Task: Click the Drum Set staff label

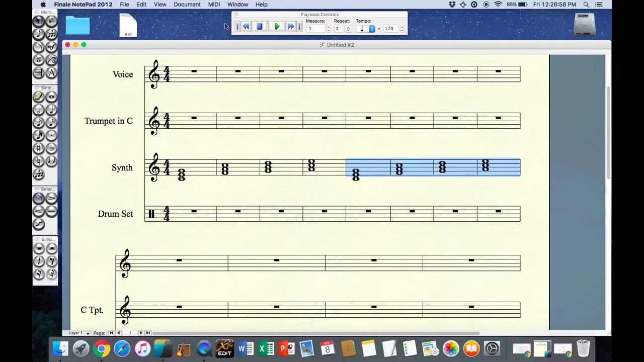Action: (116, 214)
